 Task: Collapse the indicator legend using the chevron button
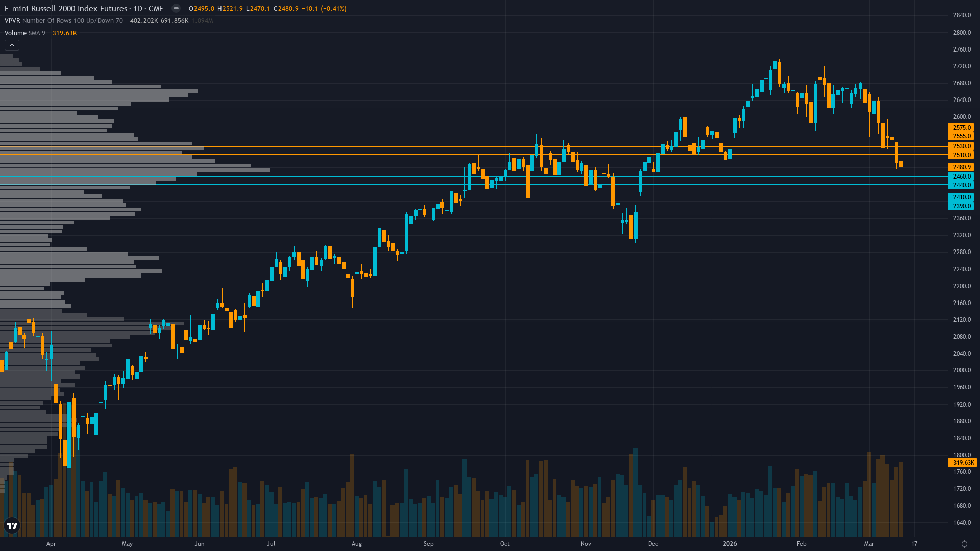pyautogui.click(x=12, y=45)
